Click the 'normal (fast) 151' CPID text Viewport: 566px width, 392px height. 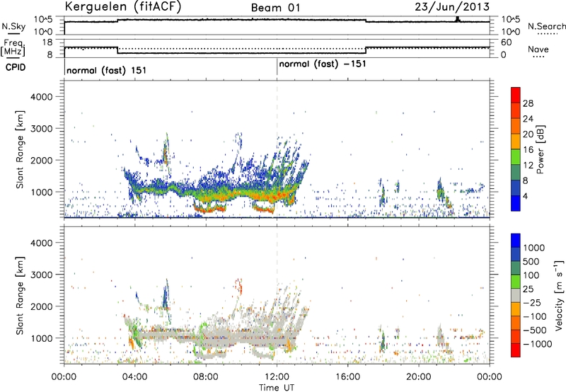[107, 70]
